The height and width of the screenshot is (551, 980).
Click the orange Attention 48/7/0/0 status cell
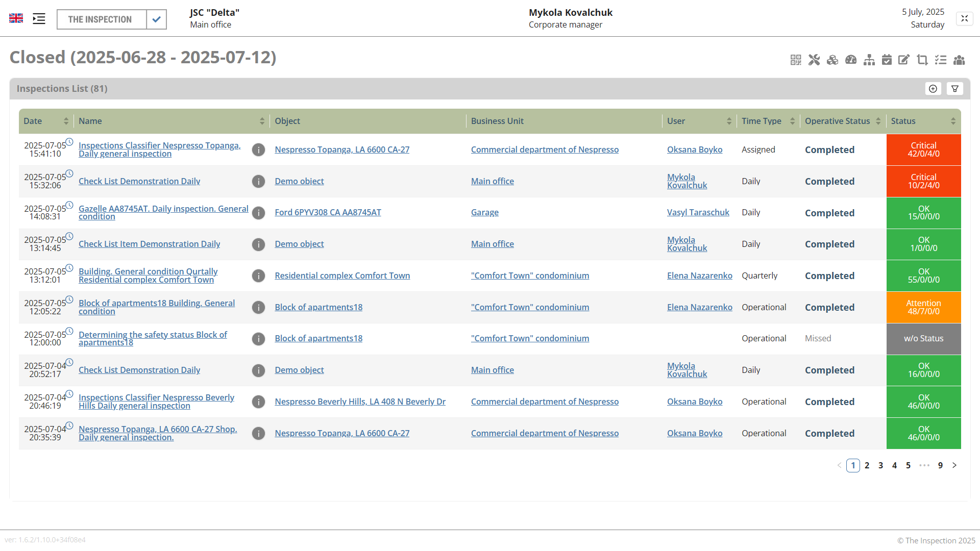pyautogui.click(x=923, y=308)
